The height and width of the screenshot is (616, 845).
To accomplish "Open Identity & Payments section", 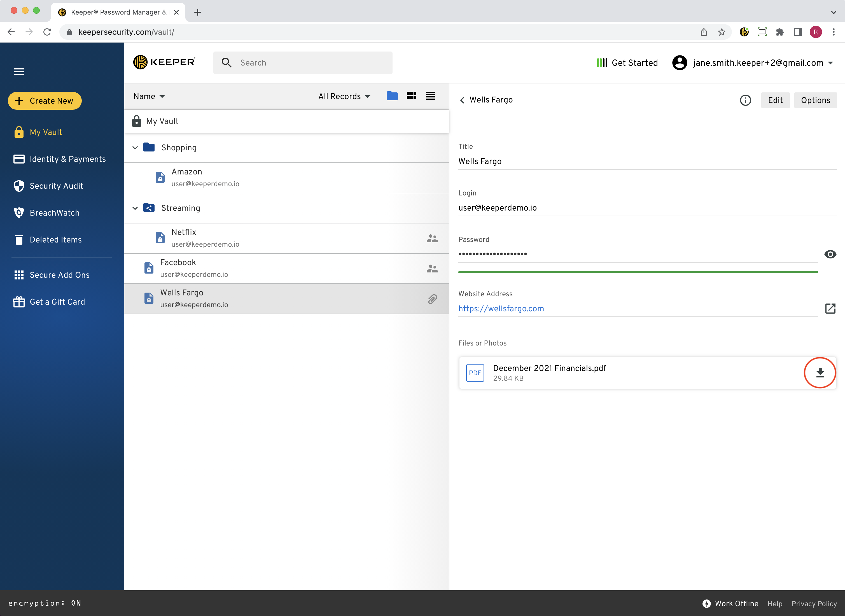I will tap(60, 159).
